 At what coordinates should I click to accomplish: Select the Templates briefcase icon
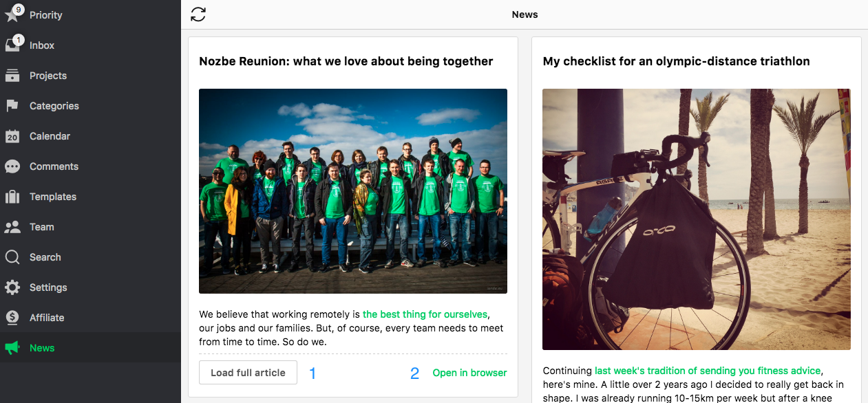[x=12, y=197]
